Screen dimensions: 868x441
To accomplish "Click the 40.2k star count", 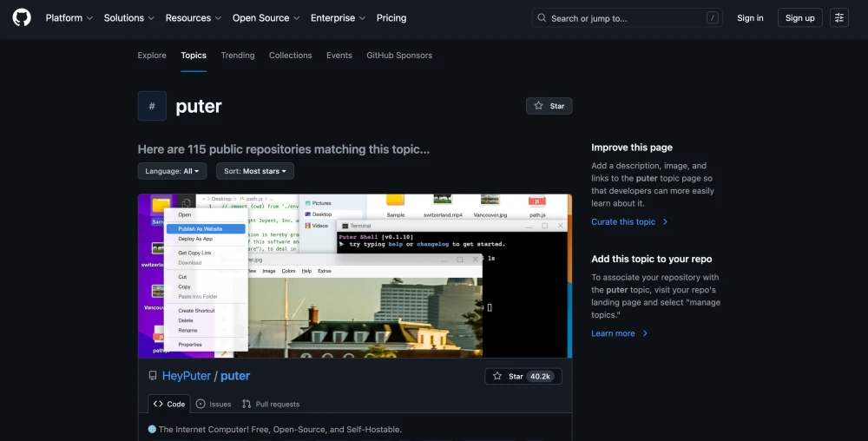I will [540, 376].
